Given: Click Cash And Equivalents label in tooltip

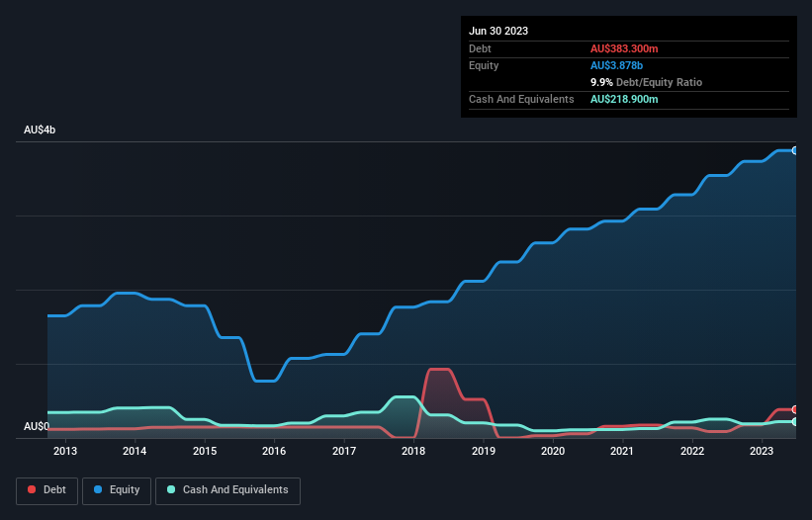Looking at the screenshot, I should coord(521,99).
